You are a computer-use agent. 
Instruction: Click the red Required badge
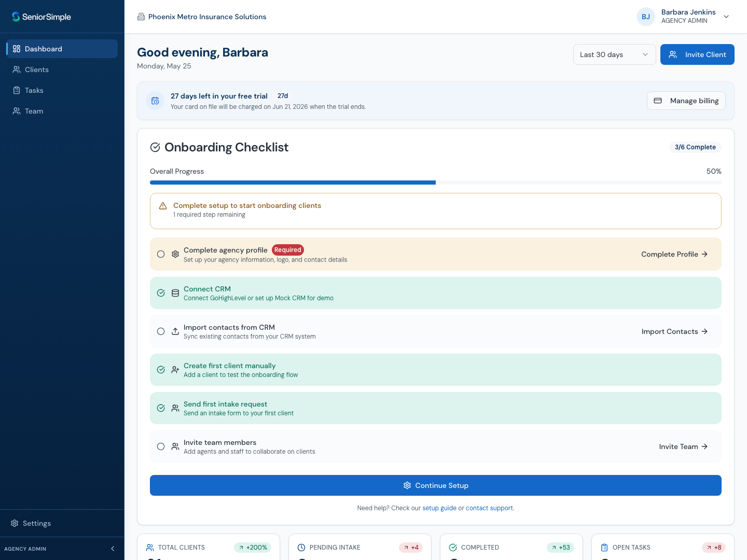click(x=288, y=250)
